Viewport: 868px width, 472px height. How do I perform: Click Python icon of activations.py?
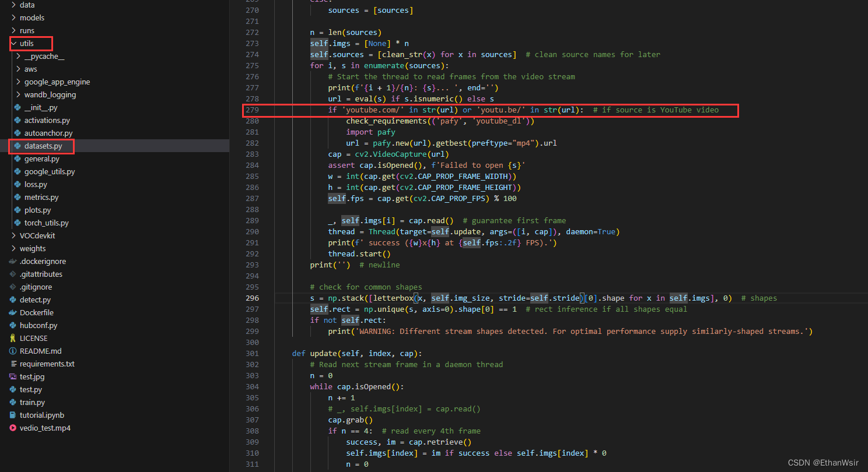17,120
